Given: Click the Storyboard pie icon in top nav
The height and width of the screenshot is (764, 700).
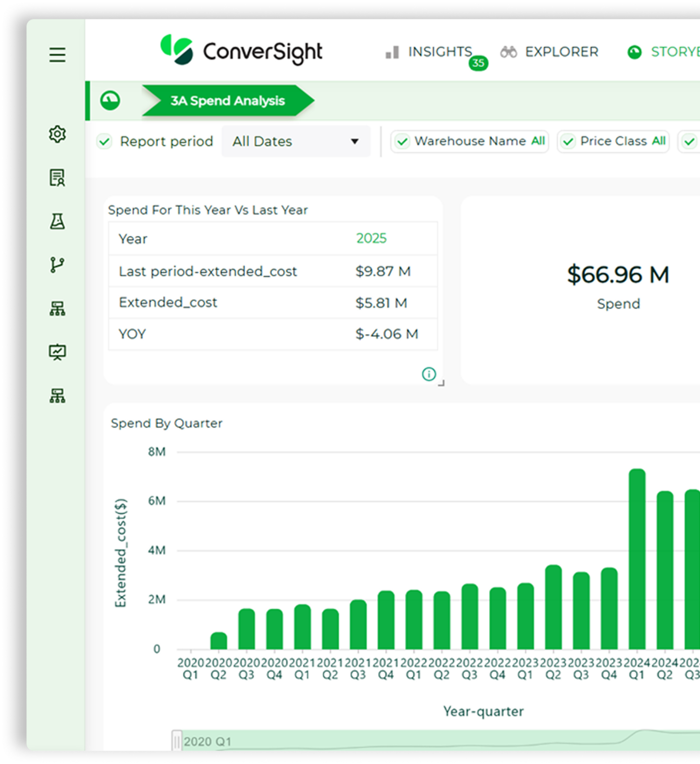Looking at the screenshot, I should point(634,52).
